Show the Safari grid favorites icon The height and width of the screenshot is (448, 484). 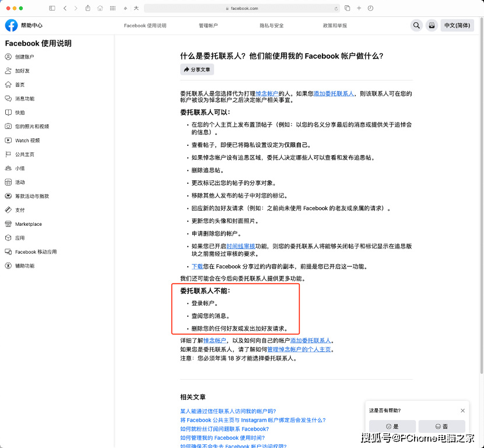click(113, 8)
